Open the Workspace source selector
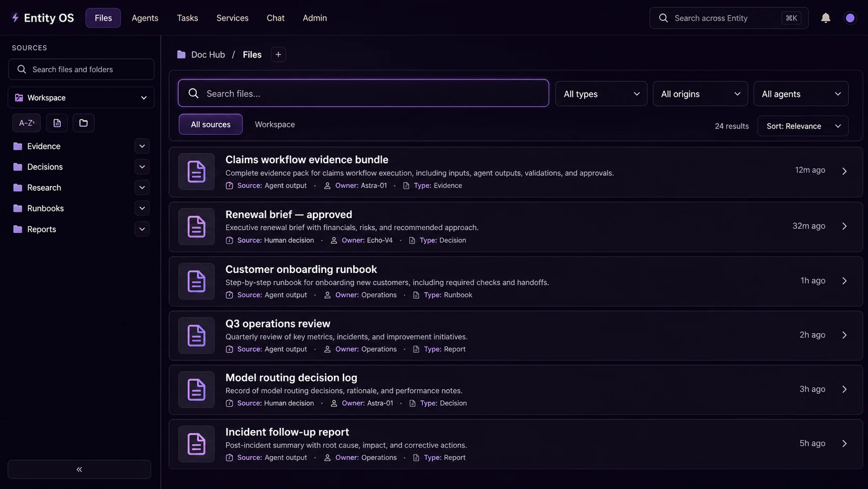This screenshot has height=489, width=868. (x=81, y=98)
